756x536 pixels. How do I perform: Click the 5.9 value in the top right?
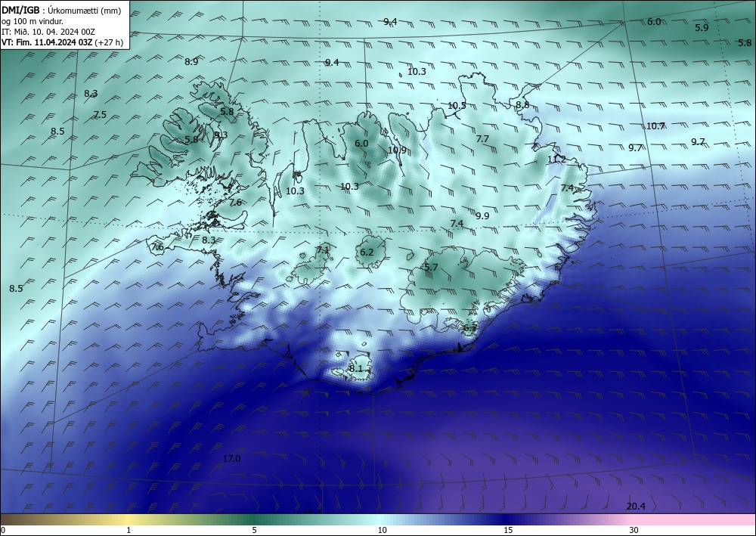pos(702,28)
